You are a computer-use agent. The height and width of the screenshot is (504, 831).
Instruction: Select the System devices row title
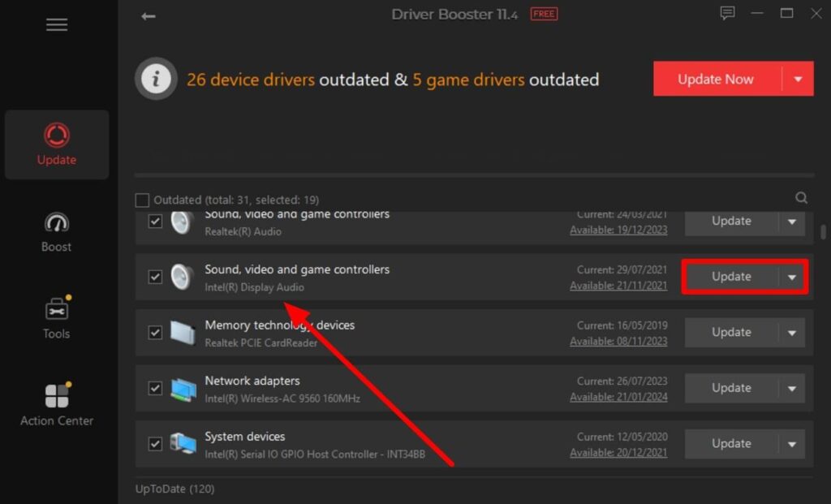[245, 436]
